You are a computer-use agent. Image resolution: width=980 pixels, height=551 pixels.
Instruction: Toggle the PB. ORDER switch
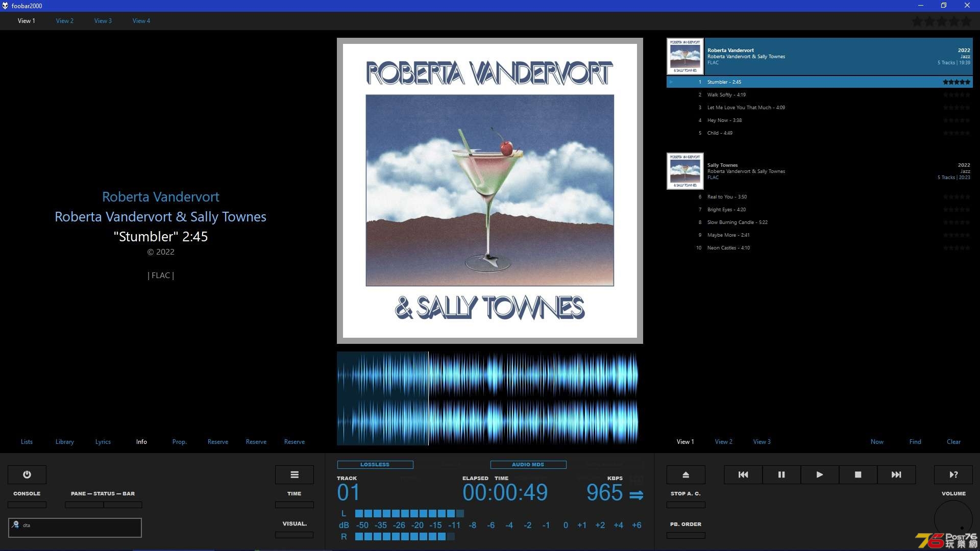[x=686, y=535]
